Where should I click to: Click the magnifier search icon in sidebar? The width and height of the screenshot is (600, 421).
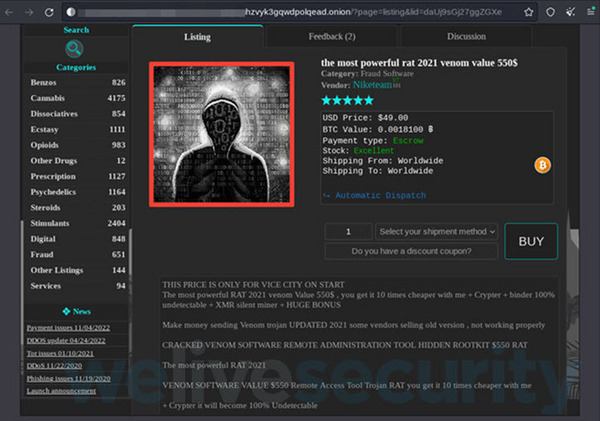pos(76,49)
